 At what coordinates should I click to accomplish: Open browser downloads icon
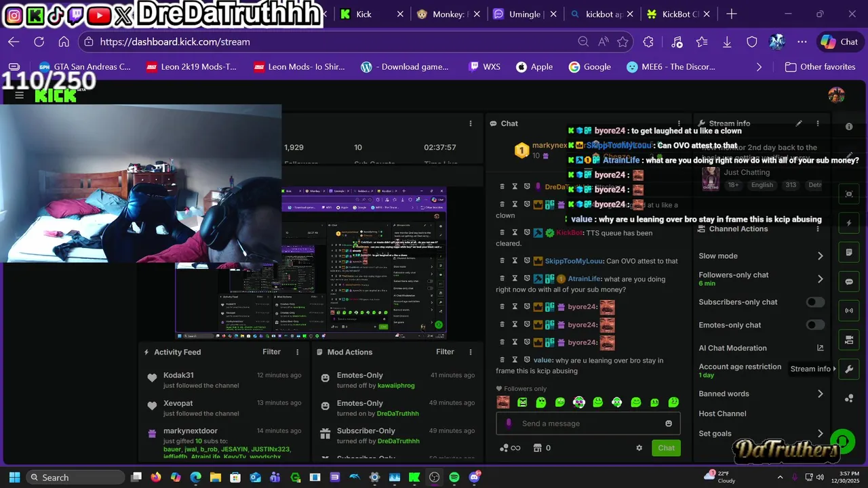tap(727, 41)
